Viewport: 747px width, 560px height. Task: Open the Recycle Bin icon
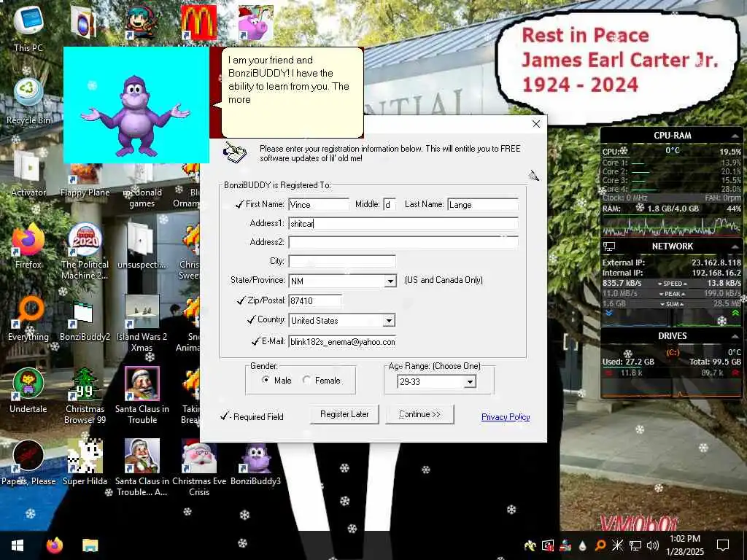28,101
